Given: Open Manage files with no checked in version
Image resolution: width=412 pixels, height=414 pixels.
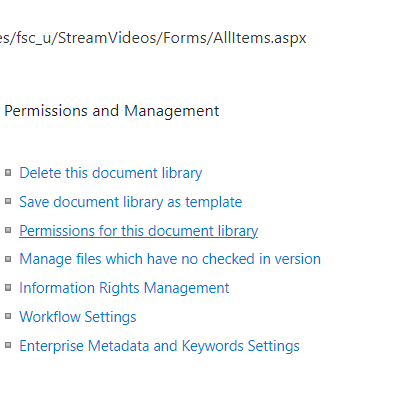Looking at the screenshot, I should (x=170, y=259).
